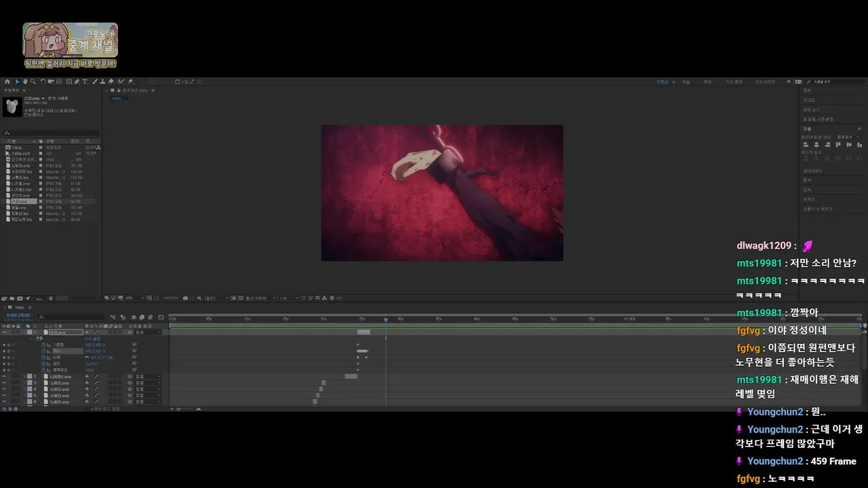Click the align right icon in 맞춤 panel
This screenshot has height=488, width=868.
click(827, 144)
